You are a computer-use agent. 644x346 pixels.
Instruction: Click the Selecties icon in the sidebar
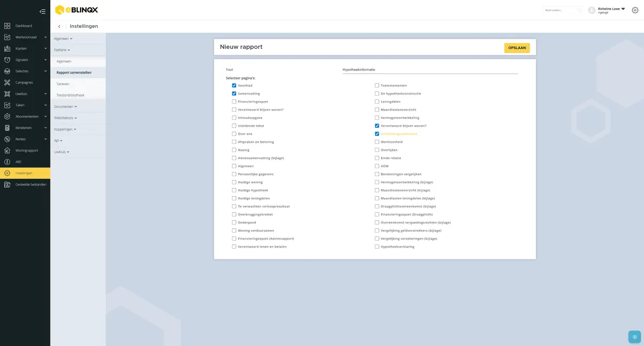7,71
